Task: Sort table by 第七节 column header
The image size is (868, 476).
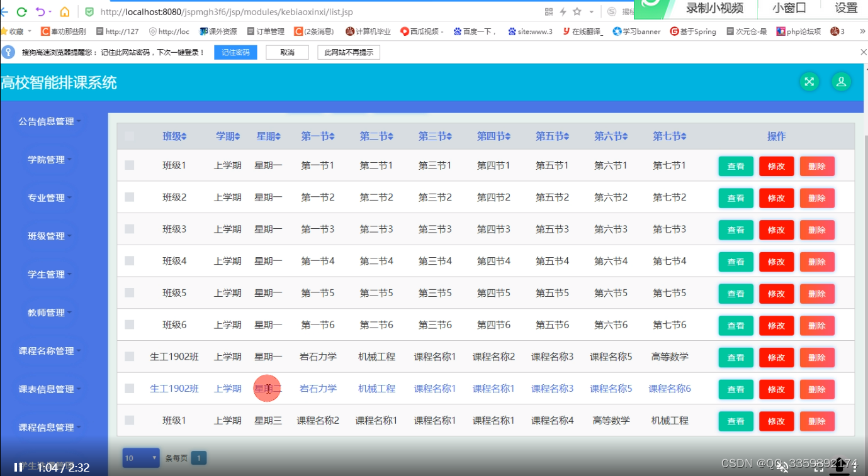Action: (670, 136)
